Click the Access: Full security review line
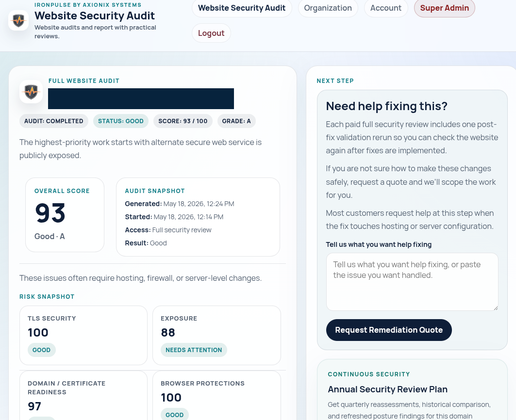The image size is (516, 420). (168, 230)
